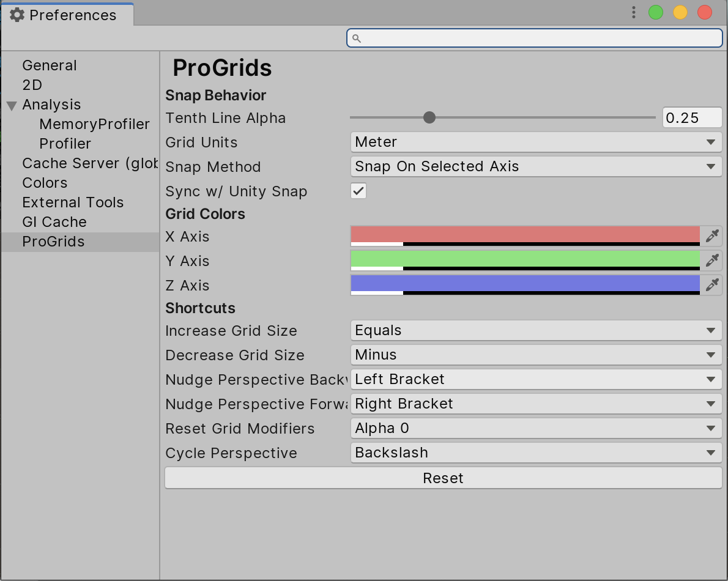Screen dimensions: 728x581
Task: Click the X Axis eyedropper icon
Action: pyautogui.click(x=711, y=236)
